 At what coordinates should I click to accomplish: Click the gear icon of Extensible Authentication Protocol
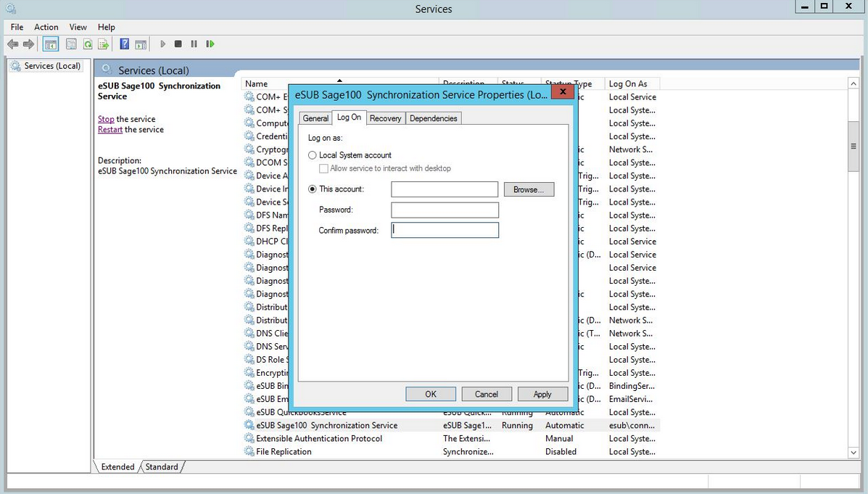[249, 438]
